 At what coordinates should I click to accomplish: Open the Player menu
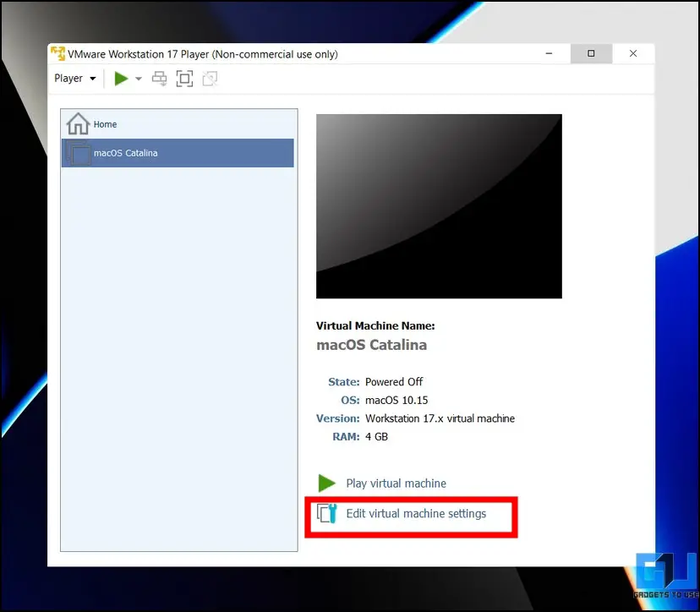pyautogui.click(x=74, y=79)
